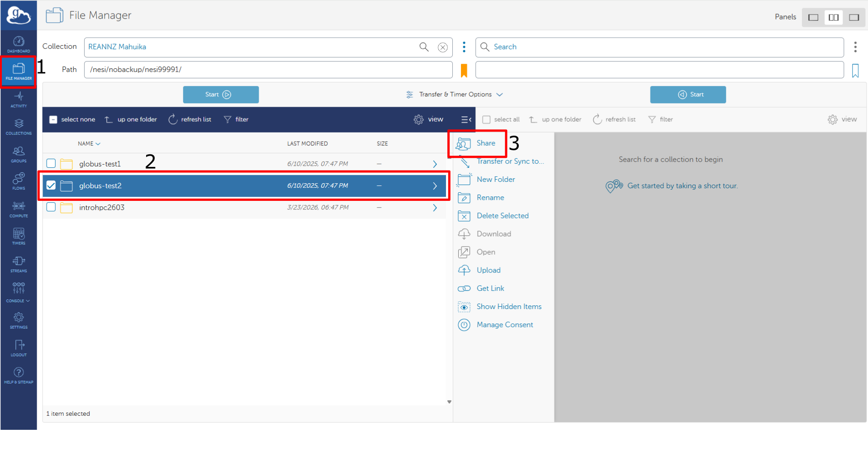Select Rename action
Screen dimensions: 868x466
[481, 198]
